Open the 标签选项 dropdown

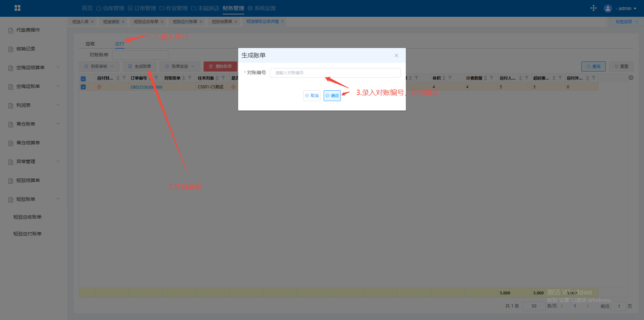pyautogui.click(x=626, y=22)
